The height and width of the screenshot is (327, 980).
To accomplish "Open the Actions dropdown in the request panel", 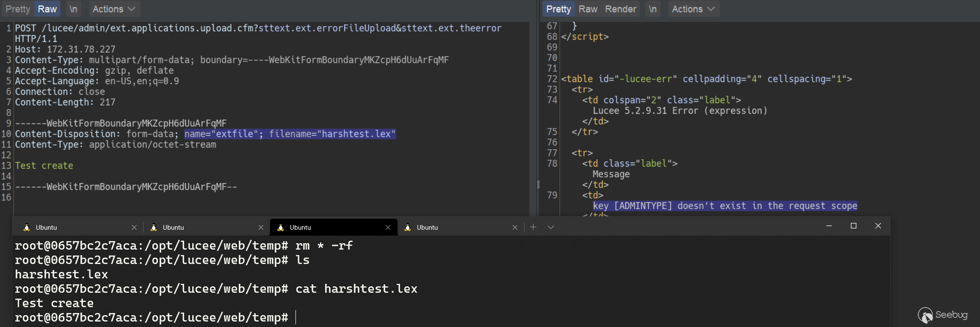I will 114,9.
